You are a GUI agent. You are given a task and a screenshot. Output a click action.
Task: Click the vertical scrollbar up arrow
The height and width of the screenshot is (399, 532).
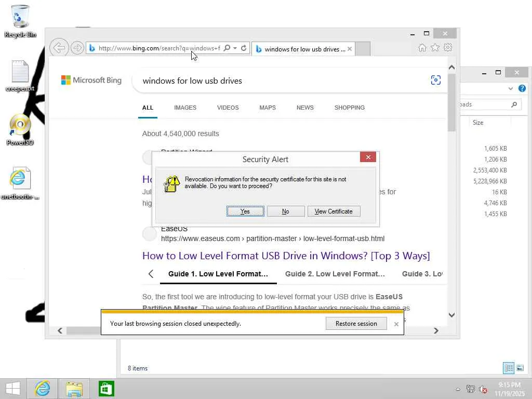click(x=451, y=68)
